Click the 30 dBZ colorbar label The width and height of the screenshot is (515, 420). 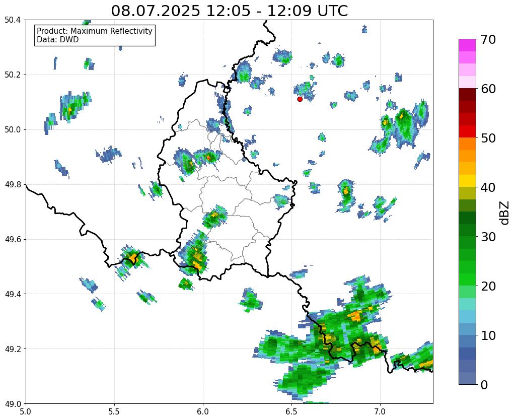click(487, 237)
